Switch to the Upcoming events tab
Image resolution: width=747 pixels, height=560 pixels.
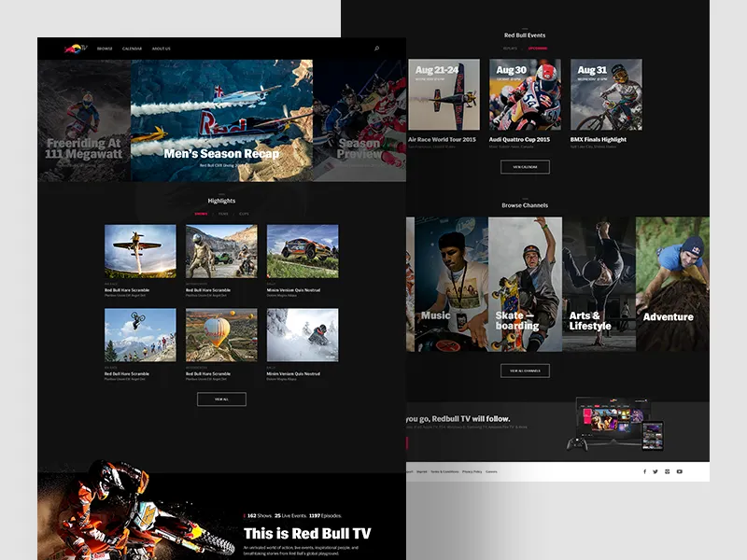[x=538, y=49]
